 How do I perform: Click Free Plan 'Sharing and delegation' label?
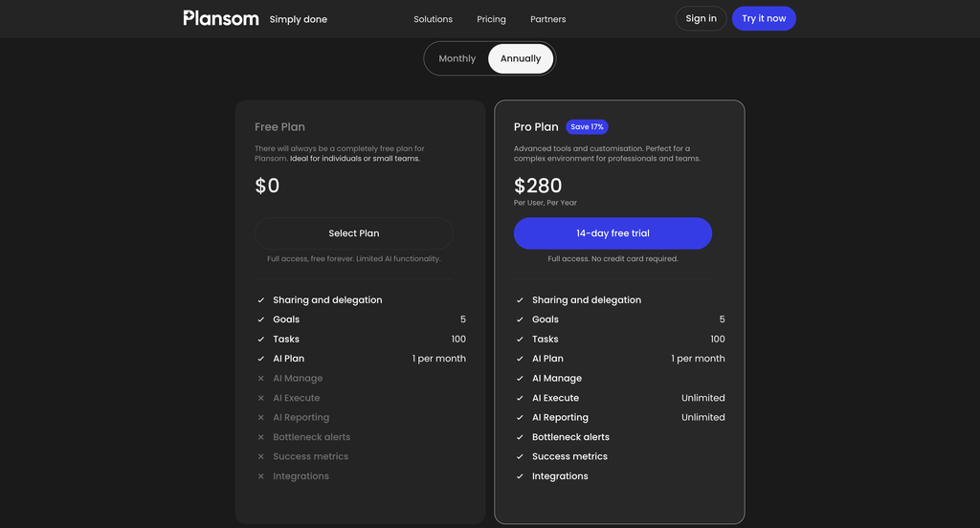(x=327, y=300)
